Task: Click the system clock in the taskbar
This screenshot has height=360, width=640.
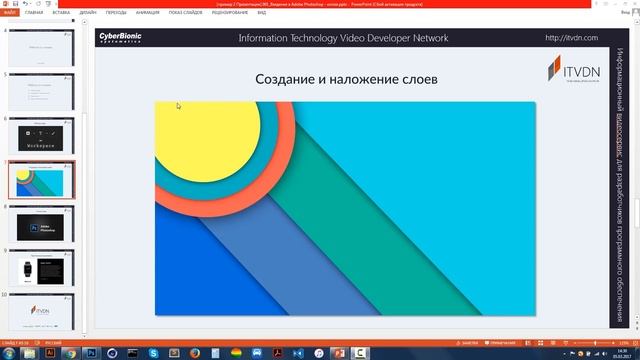Action: [x=622, y=353]
